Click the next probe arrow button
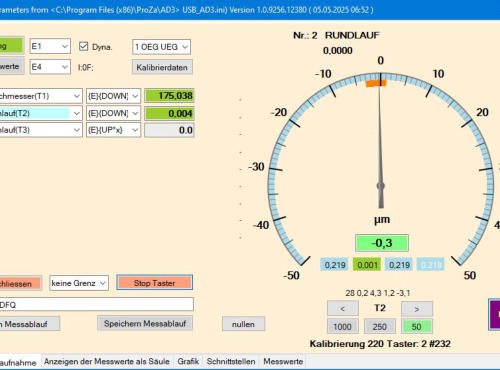This screenshot has height=370, width=500. coord(417,309)
